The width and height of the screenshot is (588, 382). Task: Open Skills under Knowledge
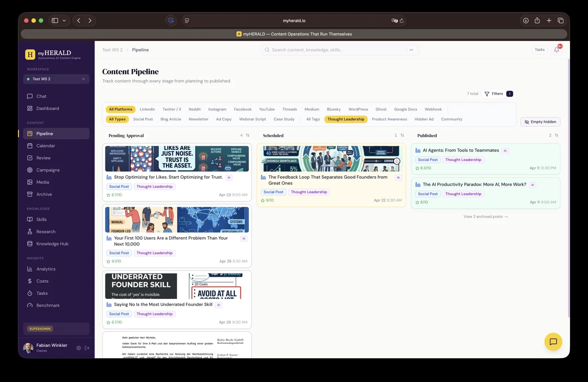(x=56, y=220)
